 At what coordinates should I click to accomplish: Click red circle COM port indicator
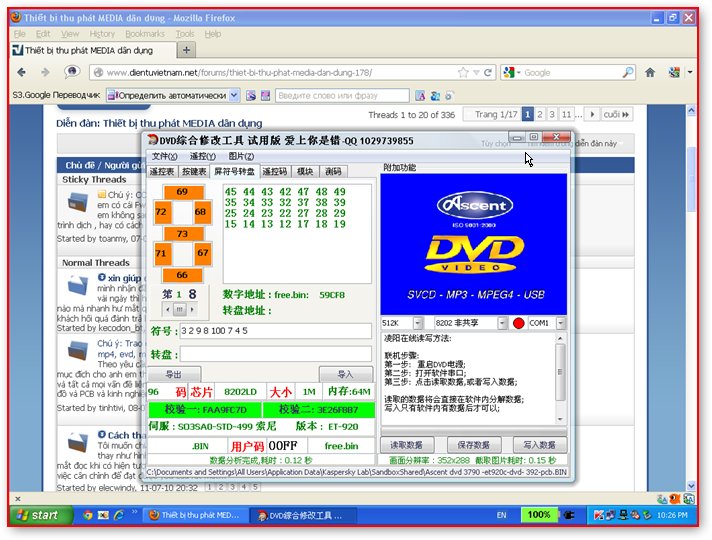(519, 323)
